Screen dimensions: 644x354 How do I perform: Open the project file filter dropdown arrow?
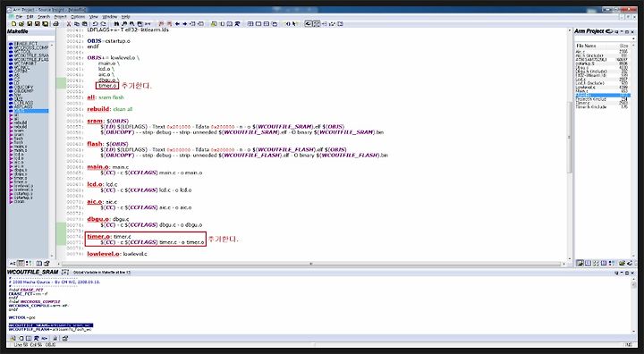point(633,38)
